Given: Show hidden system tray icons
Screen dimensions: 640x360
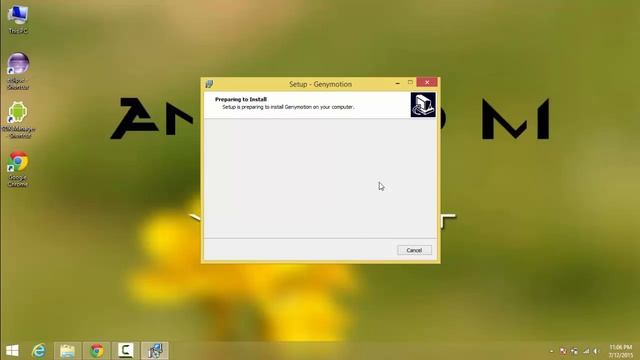Looking at the screenshot, I should [551, 351].
